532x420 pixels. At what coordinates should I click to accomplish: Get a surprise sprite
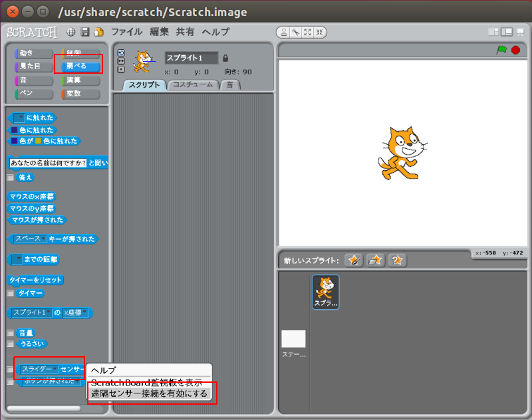pyautogui.click(x=397, y=261)
